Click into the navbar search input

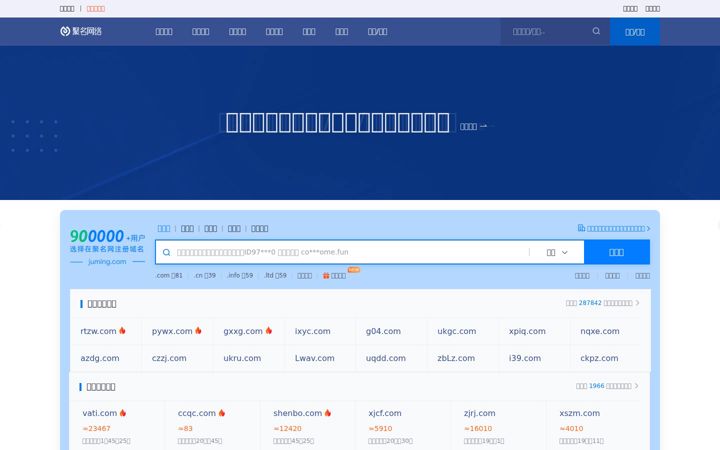pos(549,32)
